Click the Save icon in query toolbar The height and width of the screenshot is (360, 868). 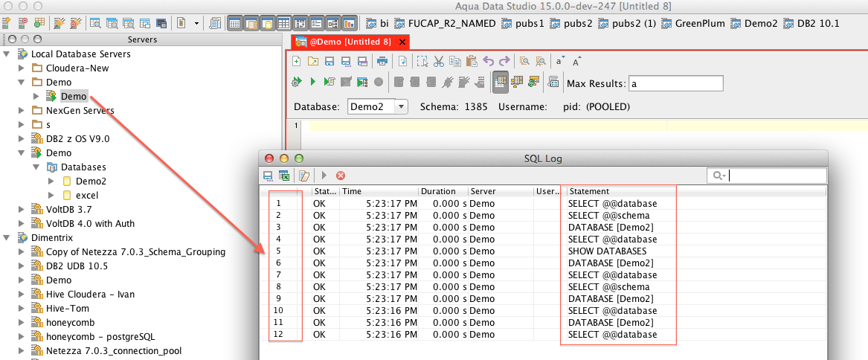click(329, 61)
